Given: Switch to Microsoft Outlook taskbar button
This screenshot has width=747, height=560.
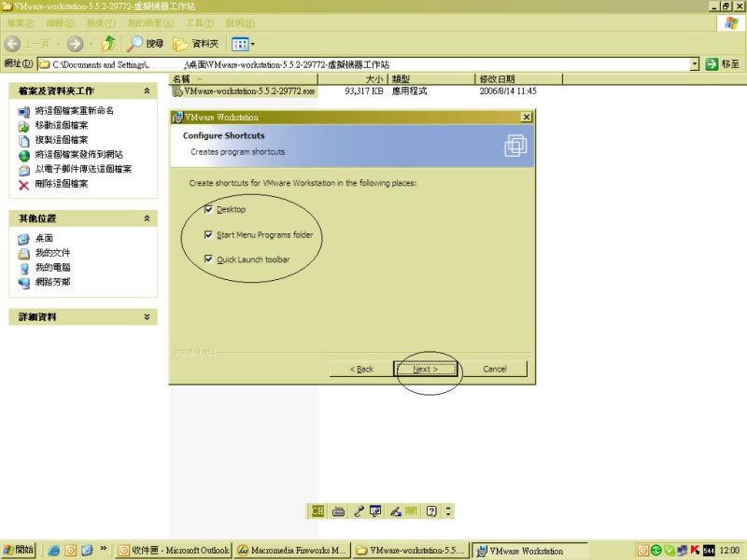Looking at the screenshot, I should [x=174, y=551].
